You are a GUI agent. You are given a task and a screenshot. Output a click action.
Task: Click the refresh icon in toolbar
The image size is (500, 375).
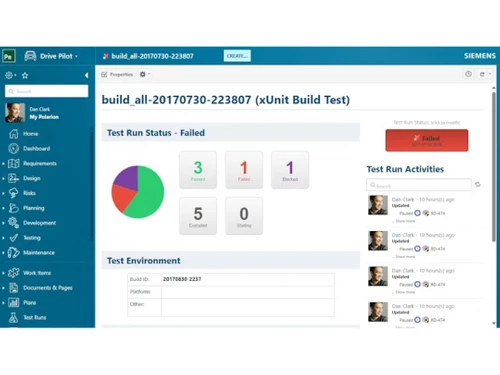point(482,74)
